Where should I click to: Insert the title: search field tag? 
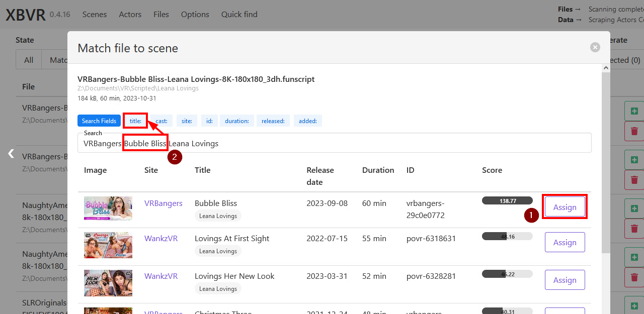[x=135, y=121]
